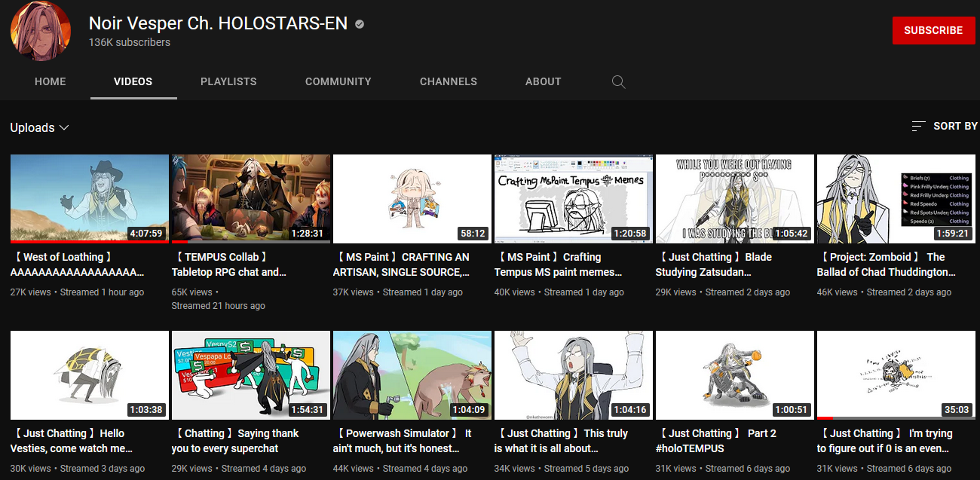The height and width of the screenshot is (480, 980).
Task: Click the 1:28:31 duration badge
Action: click(x=307, y=234)
